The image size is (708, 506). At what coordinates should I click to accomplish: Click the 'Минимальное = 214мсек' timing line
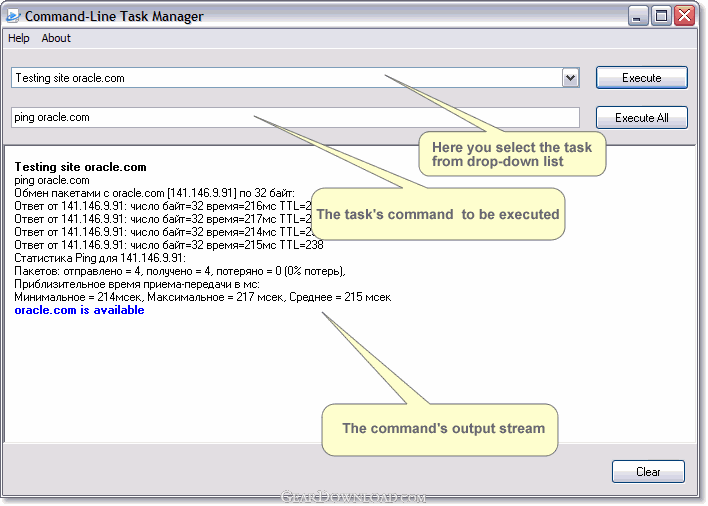[x=203, y=297]
